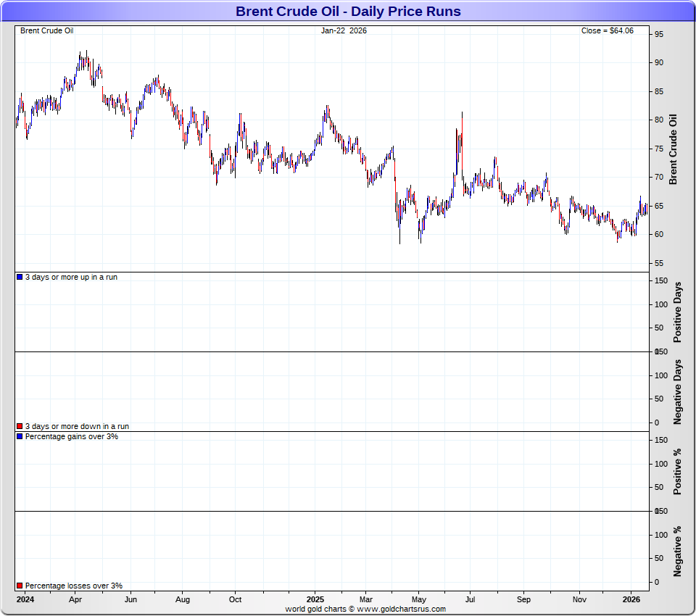Select the 'Negative %' axis title
Image resolution: width=696 pixels, height=616 pixels.
tap(678, 552)
